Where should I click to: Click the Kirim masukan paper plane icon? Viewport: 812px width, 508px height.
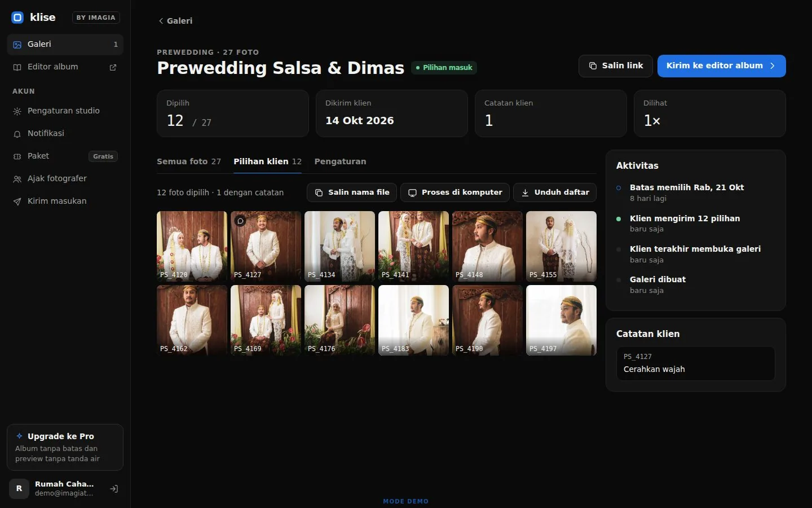point(17,202)
